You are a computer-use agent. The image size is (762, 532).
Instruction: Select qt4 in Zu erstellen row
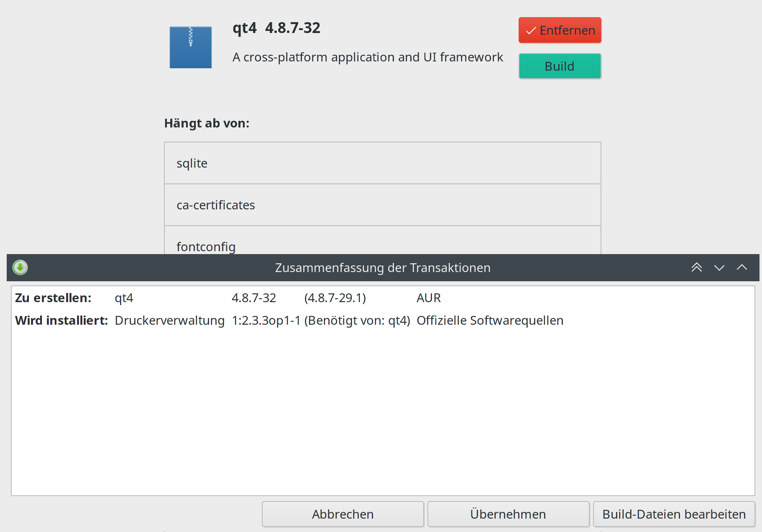coord(124,298)
